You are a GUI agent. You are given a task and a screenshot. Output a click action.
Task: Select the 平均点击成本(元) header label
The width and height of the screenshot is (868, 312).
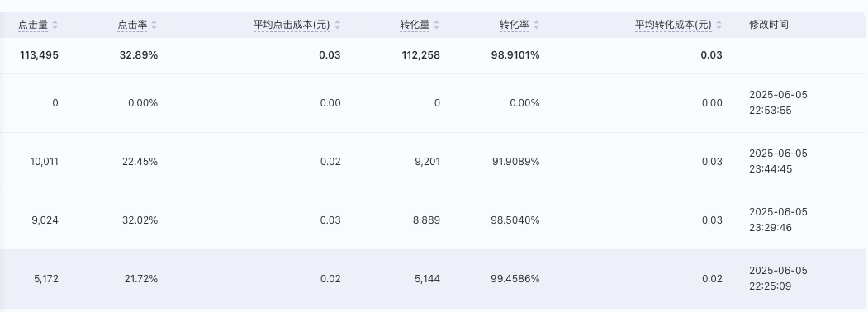click(292, 25)
